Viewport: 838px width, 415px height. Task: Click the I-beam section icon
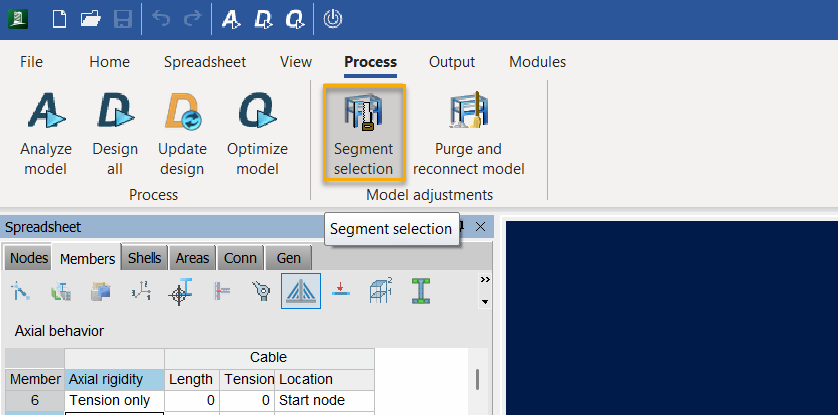pos(422,291)
